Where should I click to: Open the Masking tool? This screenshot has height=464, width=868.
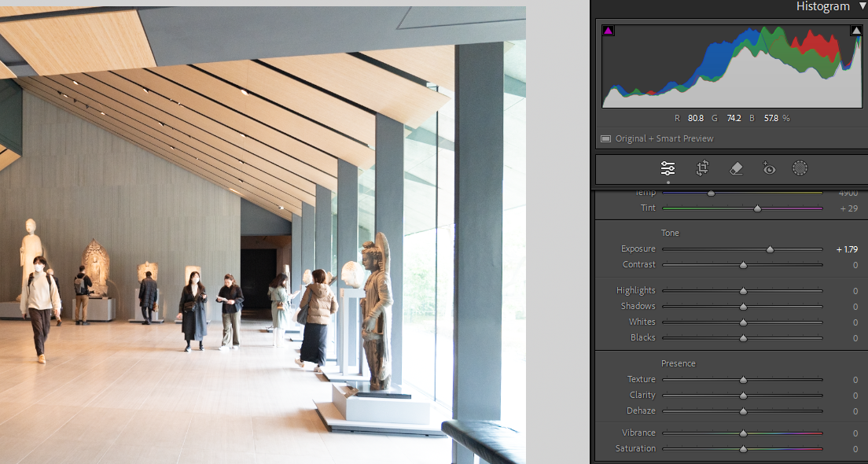[800, 168]
